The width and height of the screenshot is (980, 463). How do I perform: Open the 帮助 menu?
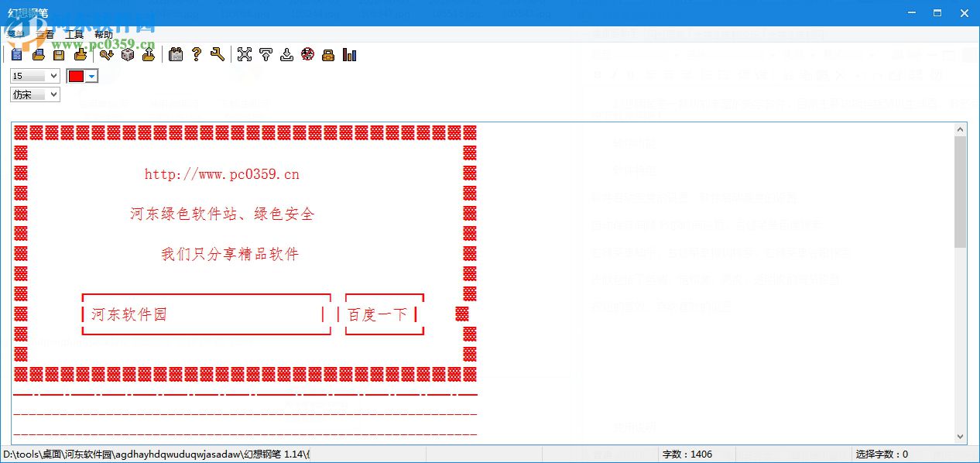pos(103,34)
